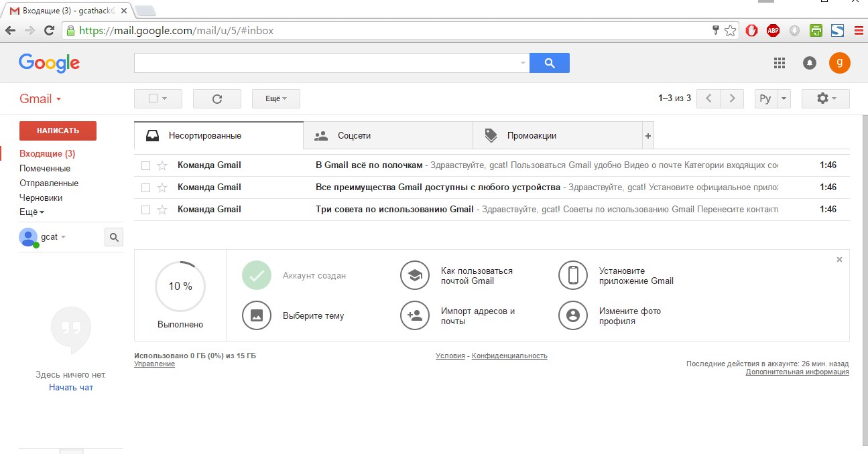The width and height of the screenshot is (868, 454).
Task: Go to older messages arrow
Action: click(733, 98)
